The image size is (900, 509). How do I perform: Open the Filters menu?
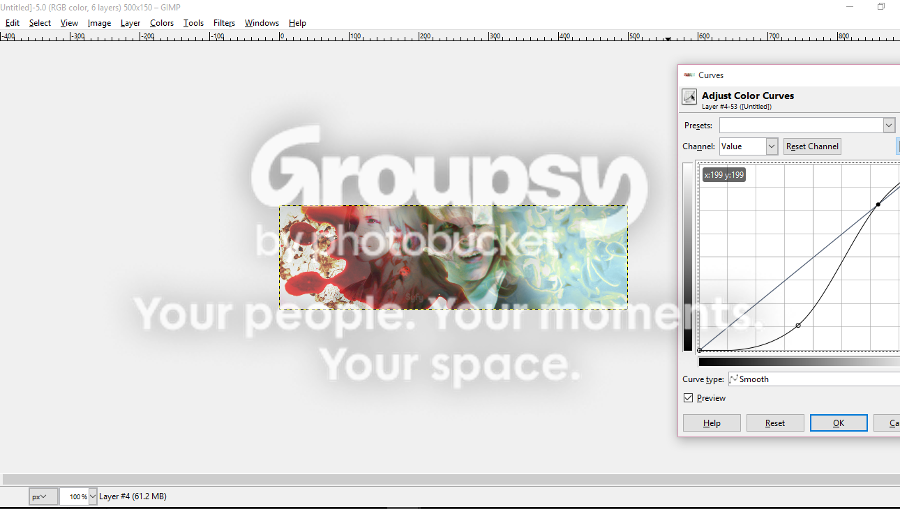point(224,23)
